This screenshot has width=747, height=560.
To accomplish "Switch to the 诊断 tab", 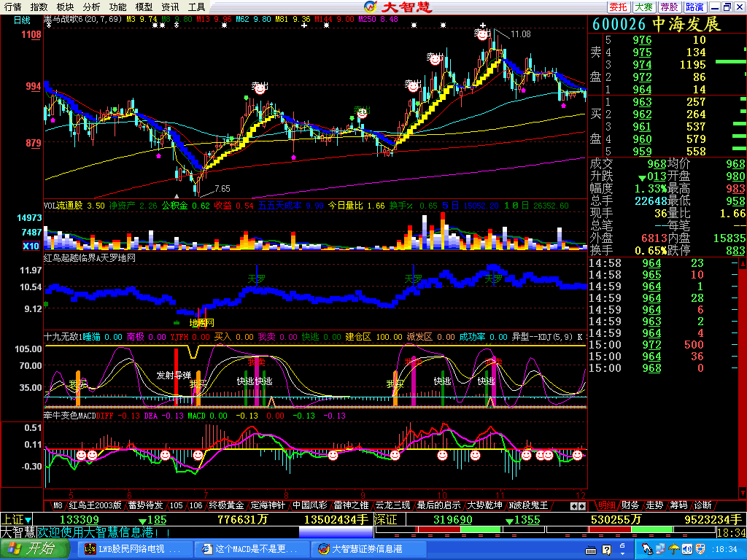I will (x=703, y=505).
